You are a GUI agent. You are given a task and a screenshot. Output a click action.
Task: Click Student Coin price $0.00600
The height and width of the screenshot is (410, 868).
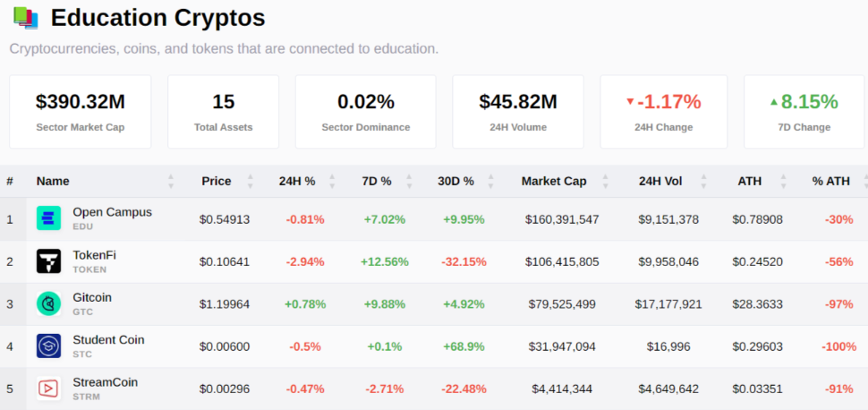coord(225,346)
